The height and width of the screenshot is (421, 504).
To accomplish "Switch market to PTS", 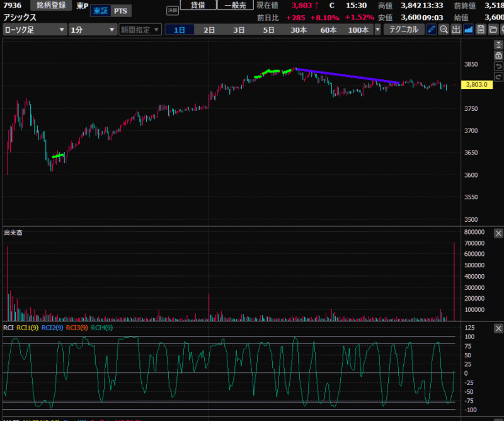I will tap(120, 11).
